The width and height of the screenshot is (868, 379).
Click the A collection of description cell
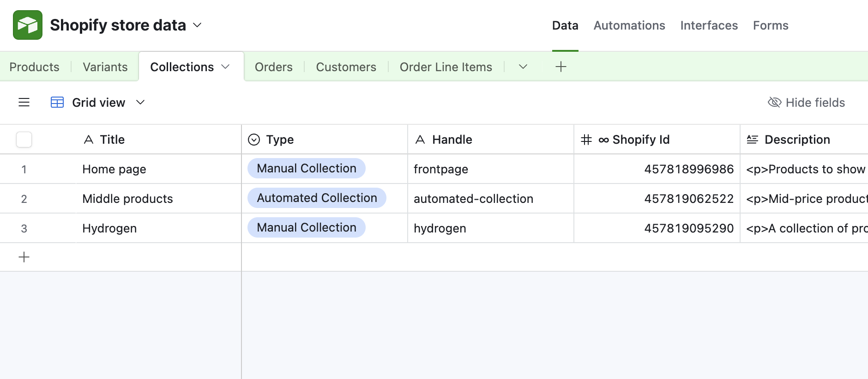804,228
